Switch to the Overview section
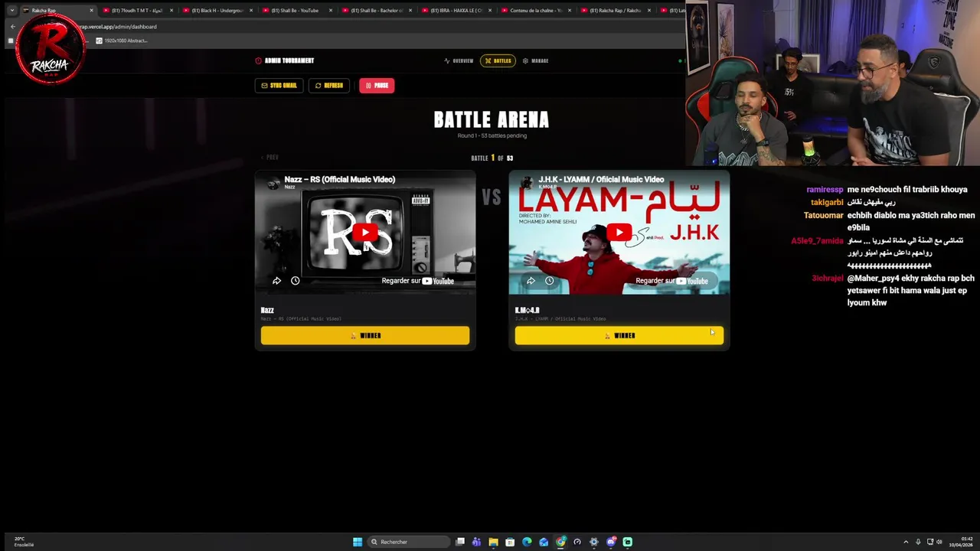Viewport: 980px width, 551px height. click(459, 60)
